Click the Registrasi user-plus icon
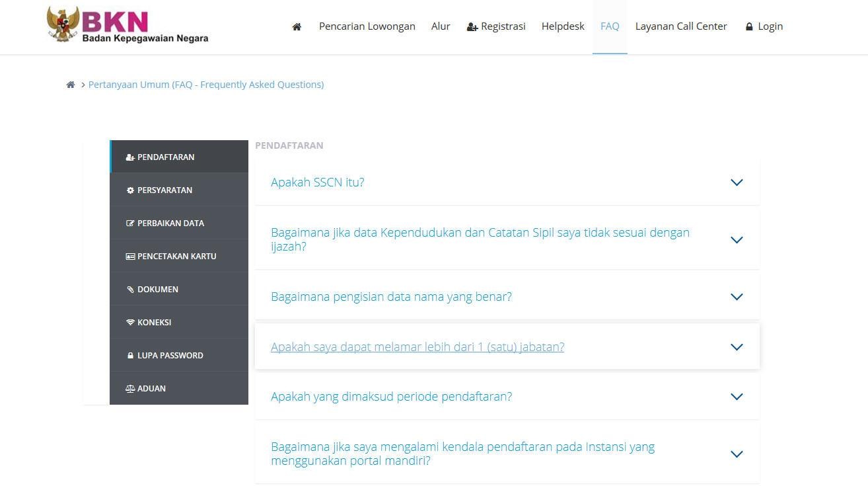 472,26
